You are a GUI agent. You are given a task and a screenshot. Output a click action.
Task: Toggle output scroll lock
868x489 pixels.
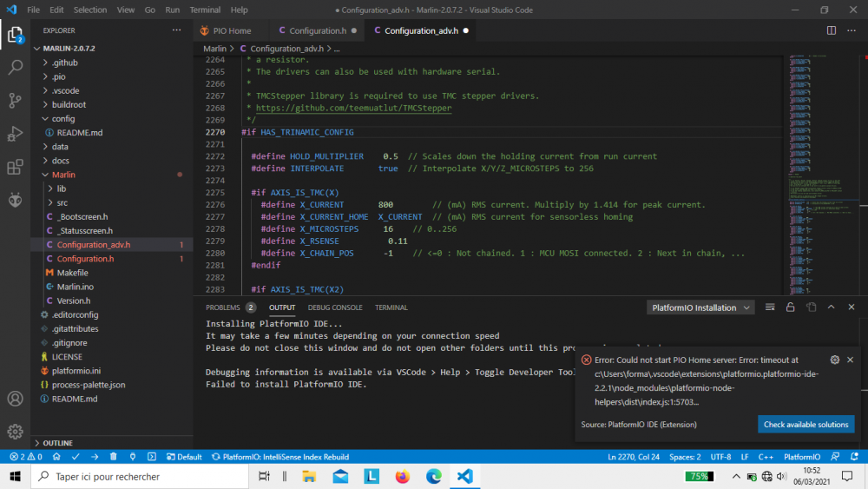(791, 307)
